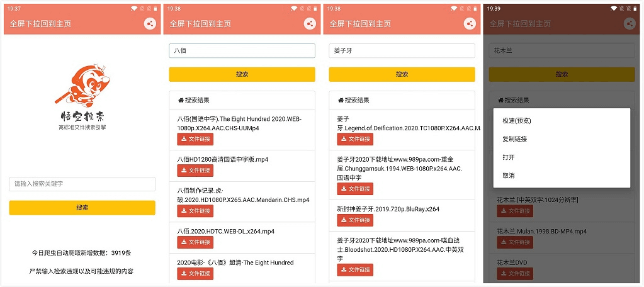Tap the 搜索 button below the 姜子牙 field

point(402,74)
